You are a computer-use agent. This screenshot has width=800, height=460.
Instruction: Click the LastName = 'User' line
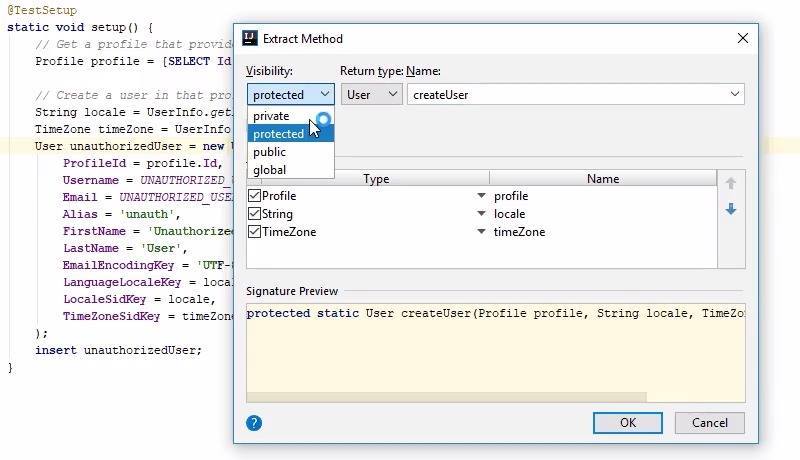[125, 248]
